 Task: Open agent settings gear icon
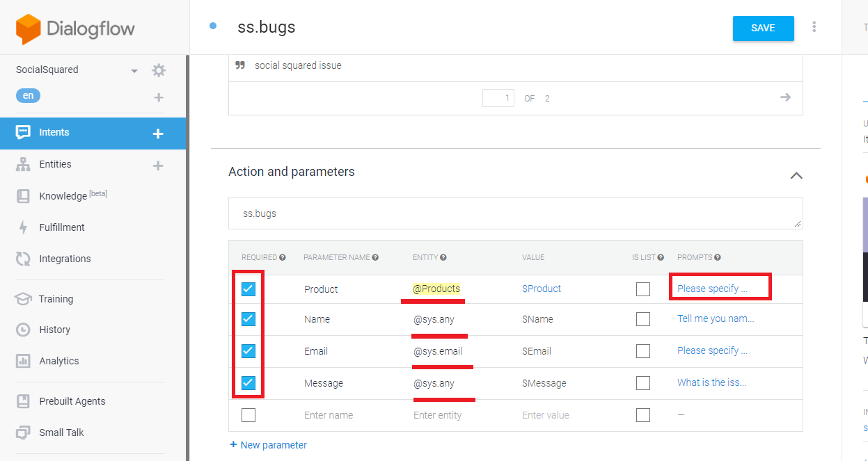(x=159, y=70)
